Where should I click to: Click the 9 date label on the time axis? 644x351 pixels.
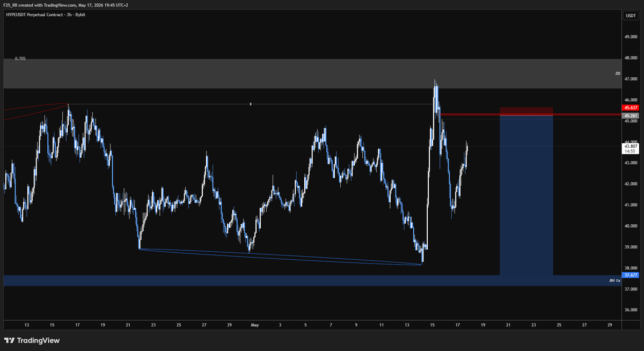coord(356,325)
